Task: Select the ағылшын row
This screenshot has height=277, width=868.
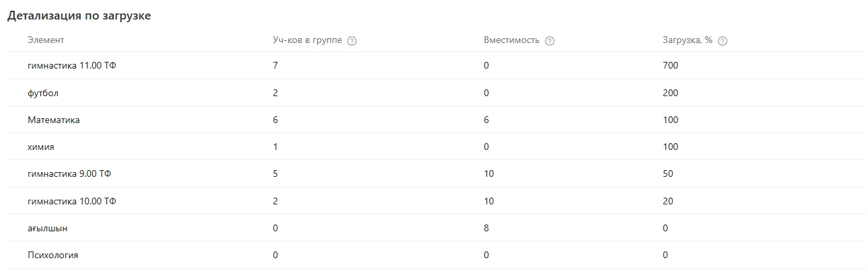Action: (437, 228)
